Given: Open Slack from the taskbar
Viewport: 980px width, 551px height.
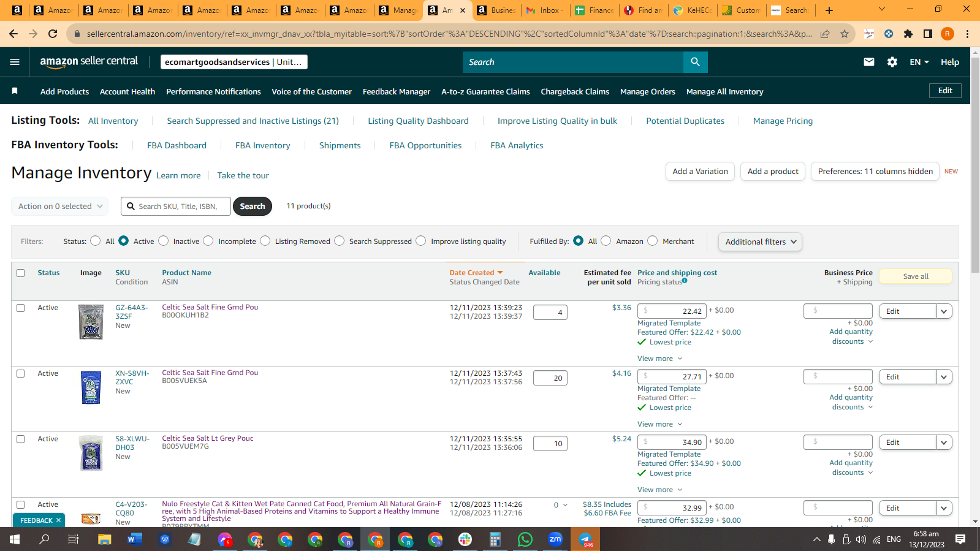Looking at the screenshot, I should click(465, 539).
